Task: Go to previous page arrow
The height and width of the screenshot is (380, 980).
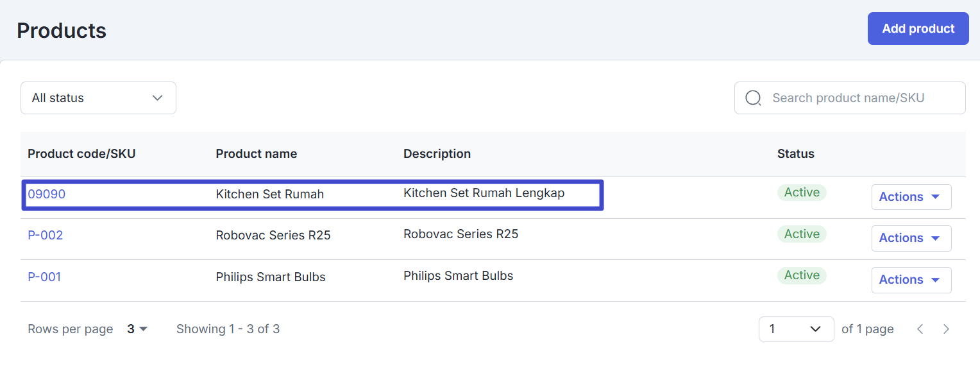Action: (920, 329)
